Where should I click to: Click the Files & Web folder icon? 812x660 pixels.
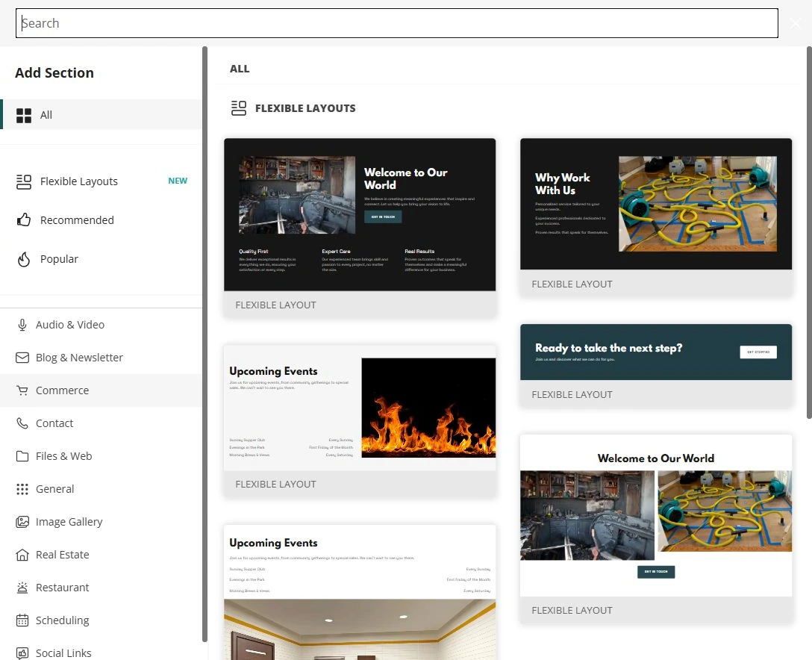coord(22,456)
